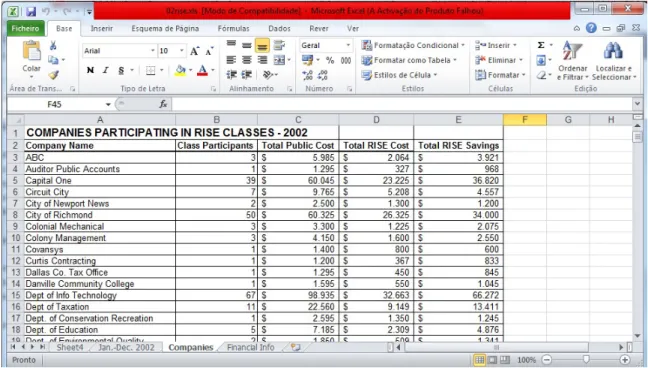Click the Borders icon
648x368 pixels.
[x=150, y=70]
